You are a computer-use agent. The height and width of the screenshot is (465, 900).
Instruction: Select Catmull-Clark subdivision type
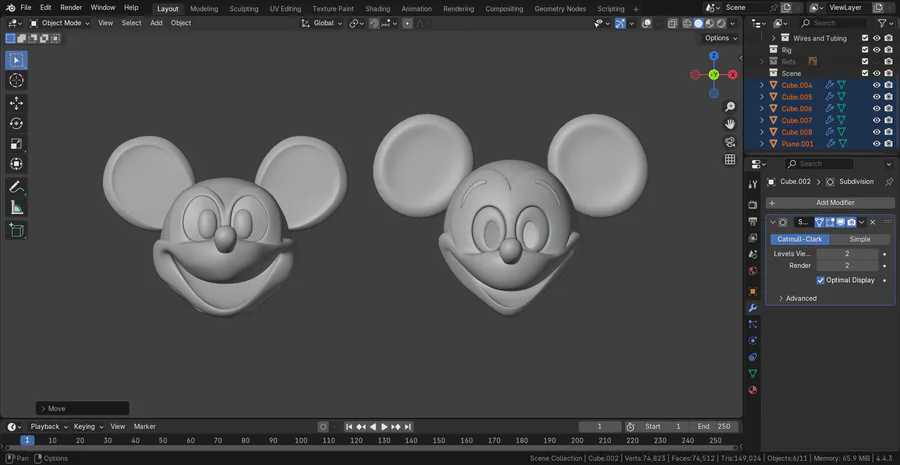point(800,239)
